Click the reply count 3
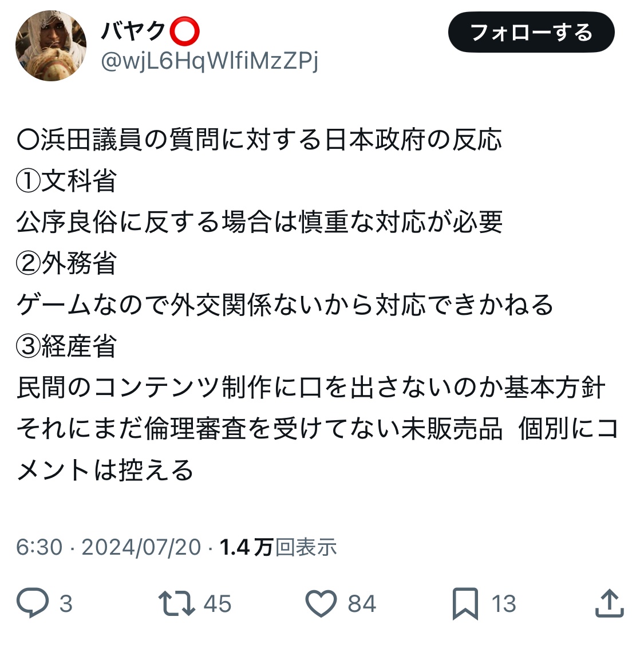The image size is (644, 652). pyautogui.click(x=66, y=604)
